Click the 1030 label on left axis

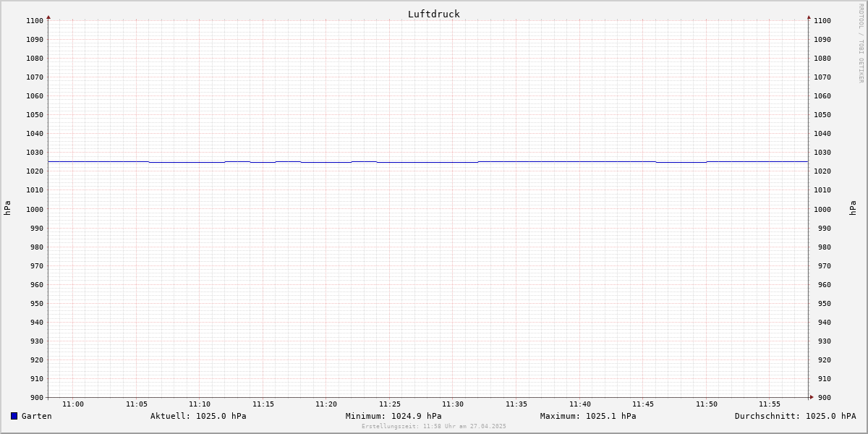pos(35,153)
